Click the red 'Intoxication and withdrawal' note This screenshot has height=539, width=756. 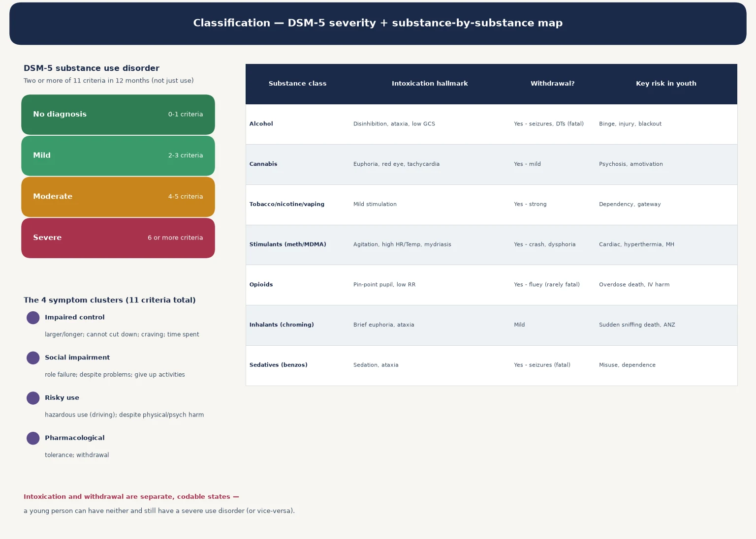pos(131,497)
